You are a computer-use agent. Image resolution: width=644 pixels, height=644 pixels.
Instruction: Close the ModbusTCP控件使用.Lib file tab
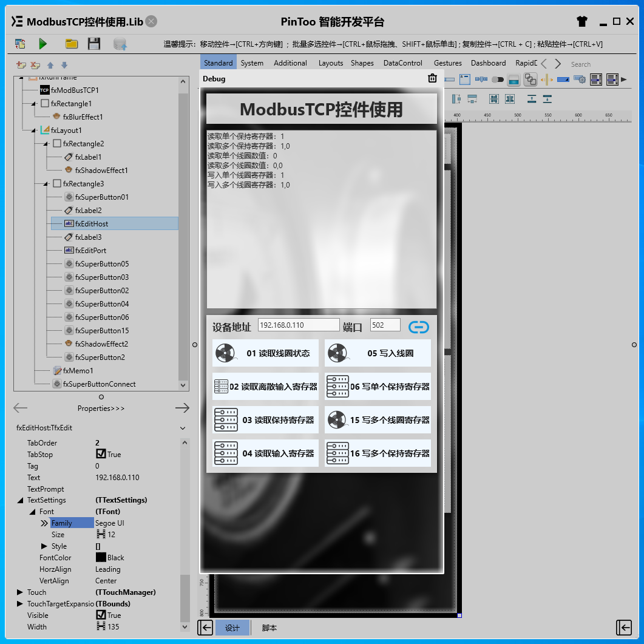152,21
